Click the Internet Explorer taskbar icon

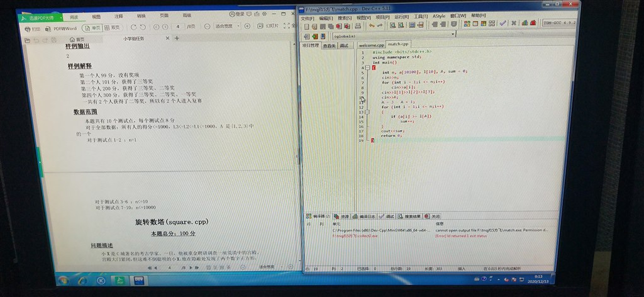(82, 281)
